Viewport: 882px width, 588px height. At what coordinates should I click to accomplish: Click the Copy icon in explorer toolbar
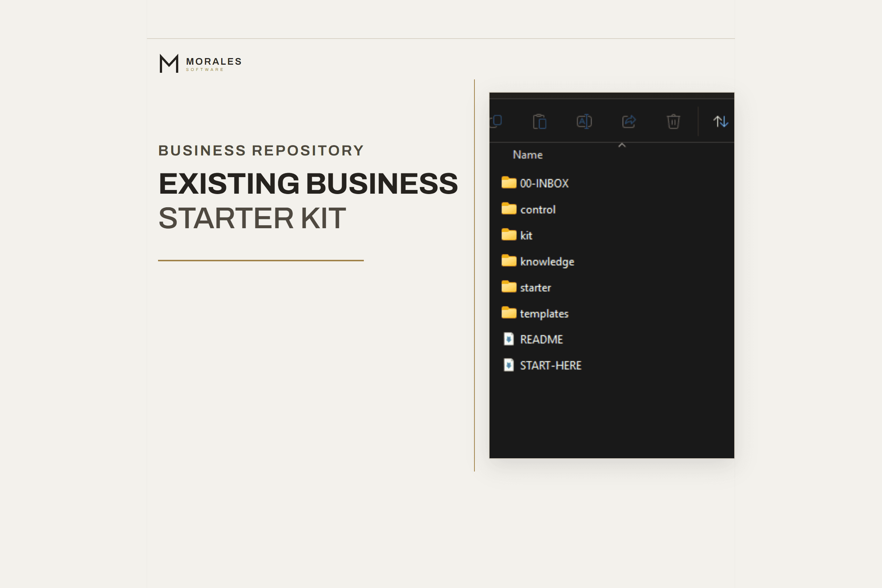pos(496,122)
